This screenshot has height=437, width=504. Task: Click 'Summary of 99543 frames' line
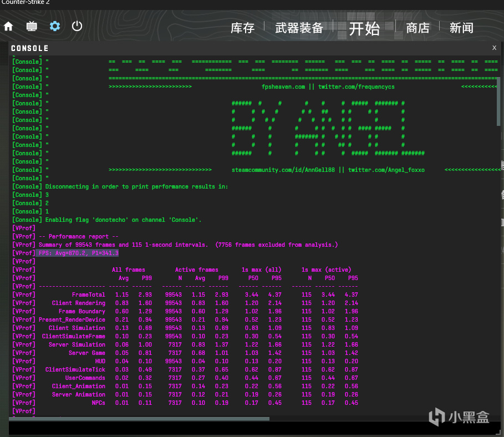click(x=188, y=245)
